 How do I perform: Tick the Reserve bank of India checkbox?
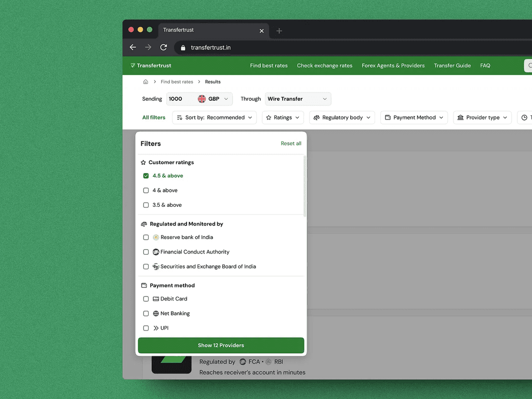[x=146, y=237]
